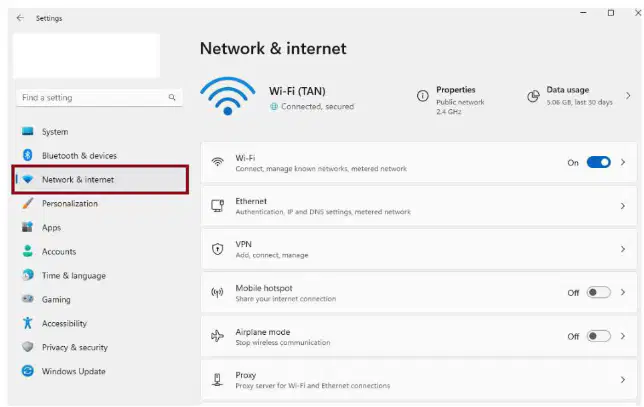Switch on the Airplane mode toggle
644x407 pixels.
[598, 336]
